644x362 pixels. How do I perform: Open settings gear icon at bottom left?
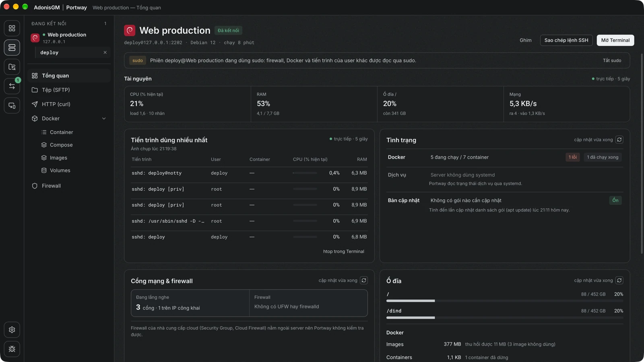12,330
